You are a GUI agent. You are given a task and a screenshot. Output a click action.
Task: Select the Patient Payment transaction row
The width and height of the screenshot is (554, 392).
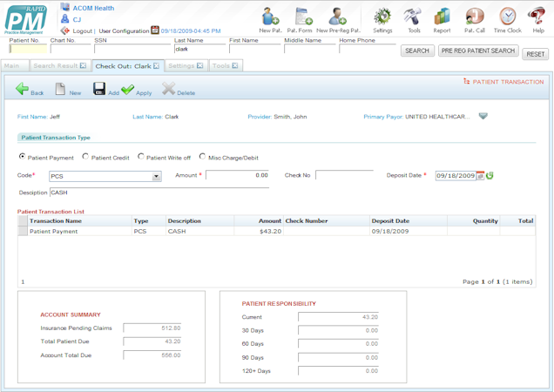coord(277,231)
